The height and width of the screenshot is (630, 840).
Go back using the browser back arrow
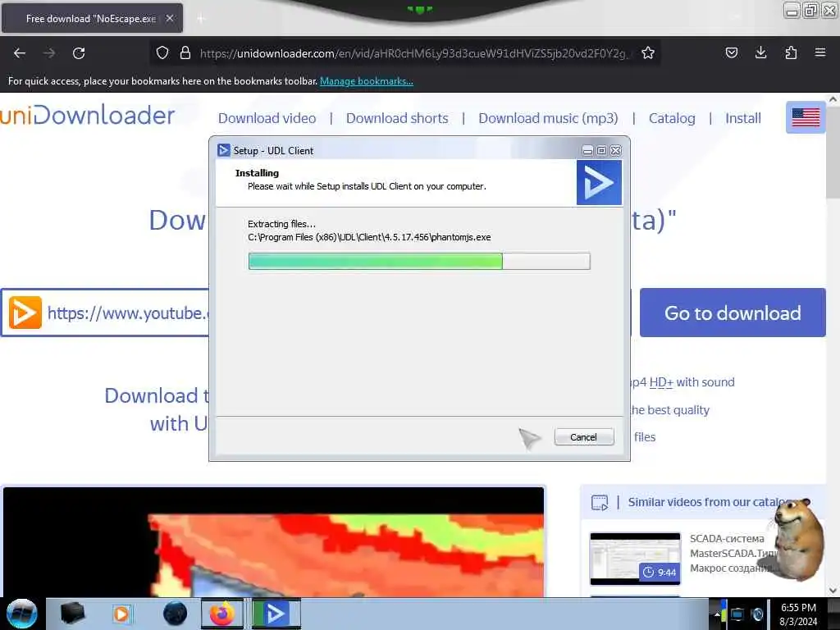tap(20, 53)
